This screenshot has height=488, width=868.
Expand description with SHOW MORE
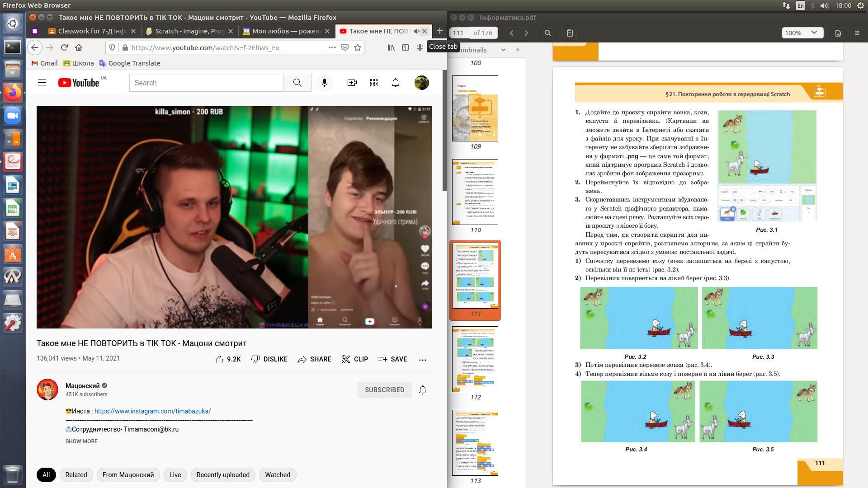(x=81, y=441)
